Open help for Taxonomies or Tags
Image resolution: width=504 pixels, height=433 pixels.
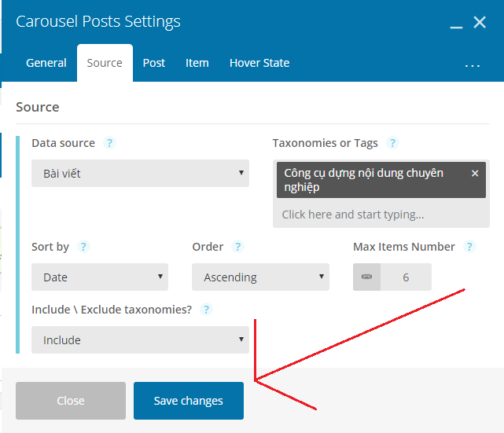(x=392, y=143)
